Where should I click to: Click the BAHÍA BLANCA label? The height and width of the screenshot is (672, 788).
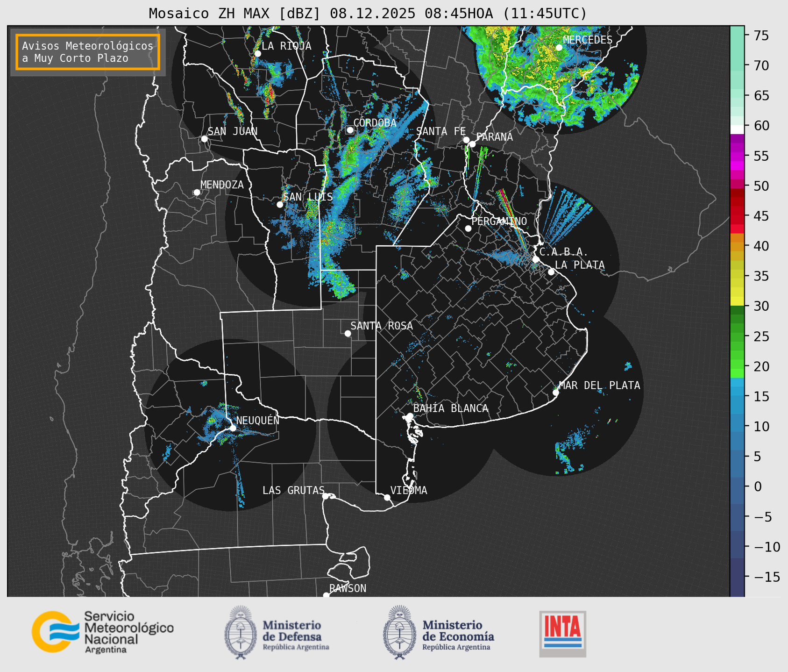pos(451,408)
